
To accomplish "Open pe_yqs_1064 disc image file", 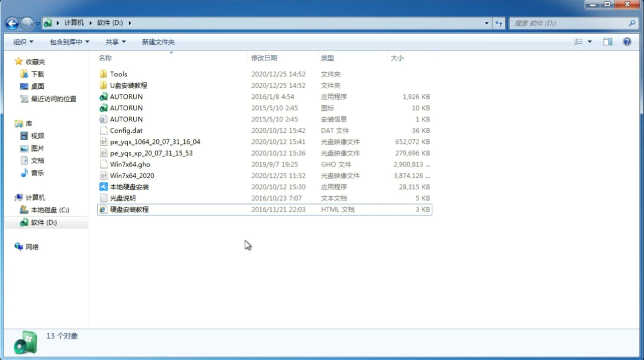I will [155, 142].
